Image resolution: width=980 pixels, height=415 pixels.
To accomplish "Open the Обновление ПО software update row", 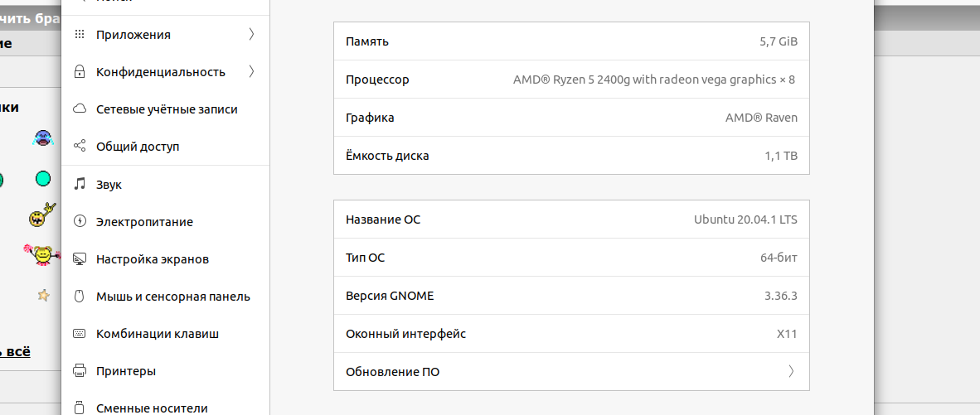I will (571, 372).
